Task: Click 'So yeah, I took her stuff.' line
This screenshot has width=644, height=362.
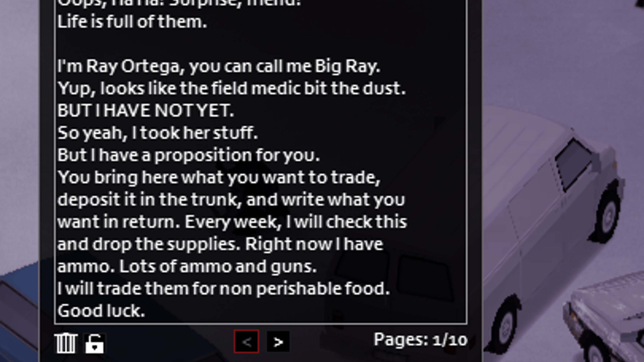Action: click(157, 133)
